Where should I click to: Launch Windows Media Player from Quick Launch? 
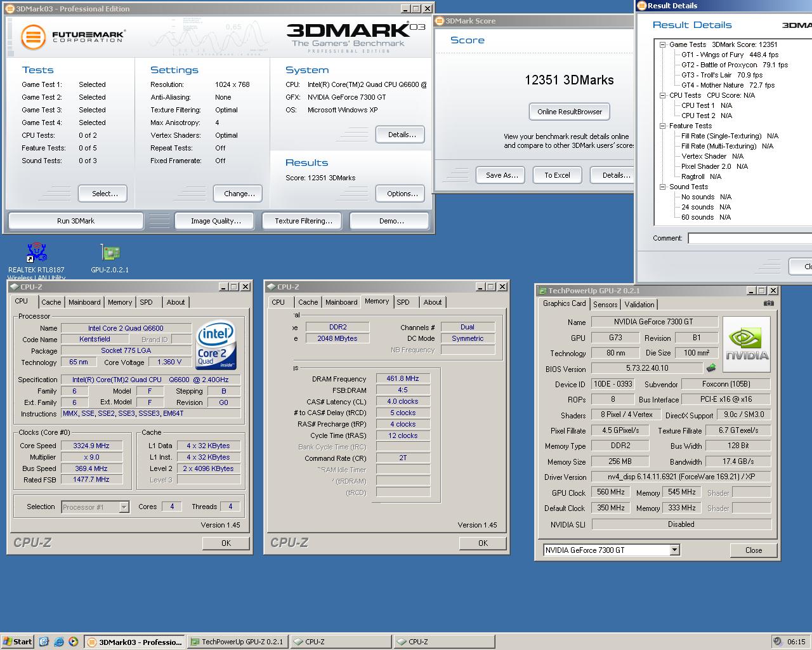tap(73, 642)
